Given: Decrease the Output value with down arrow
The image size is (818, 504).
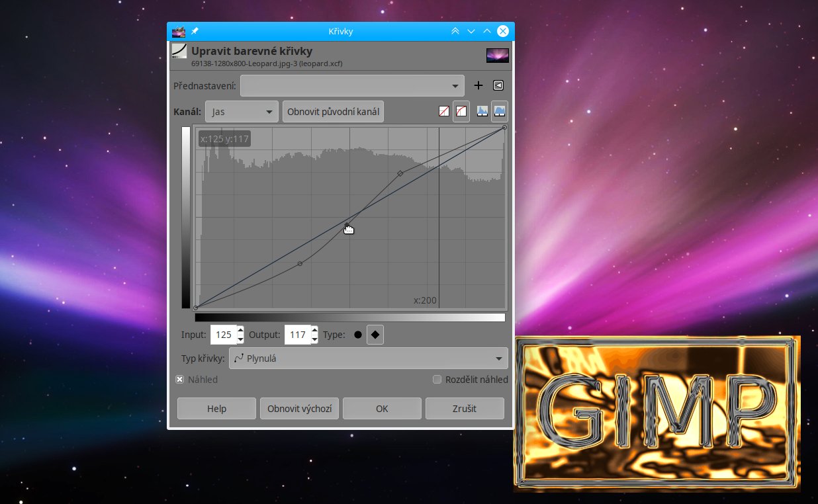Looking at the screenshot, I should click(314, 340).
